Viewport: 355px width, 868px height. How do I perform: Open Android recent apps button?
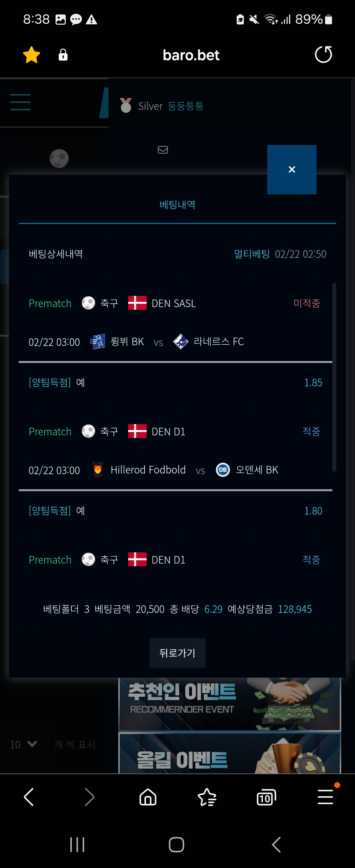pyautogui.click(x=77, y=844)
